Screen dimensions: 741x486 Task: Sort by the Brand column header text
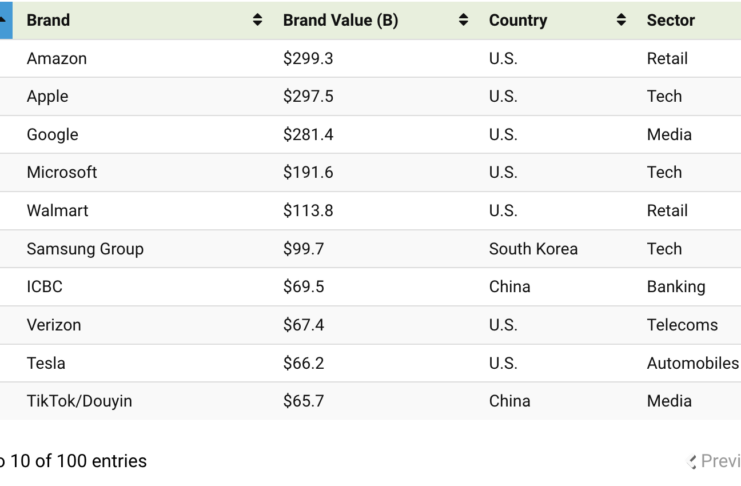click(48, 20)
